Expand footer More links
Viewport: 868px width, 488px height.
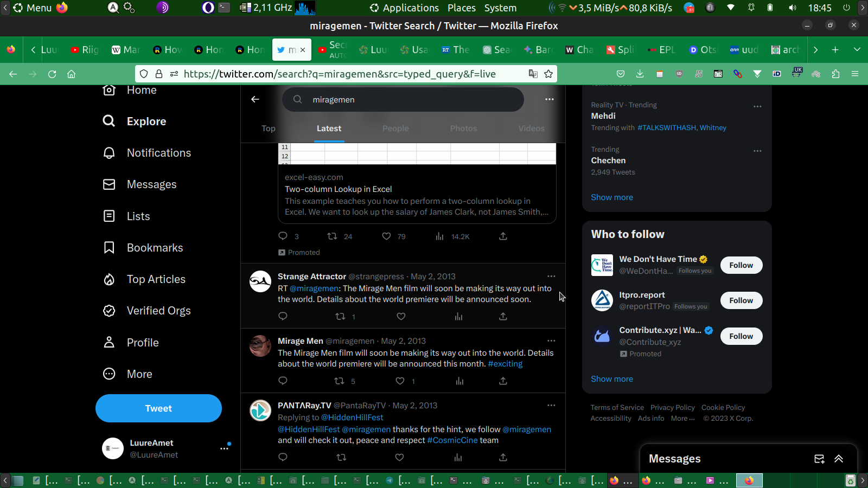tap(682, 419)
